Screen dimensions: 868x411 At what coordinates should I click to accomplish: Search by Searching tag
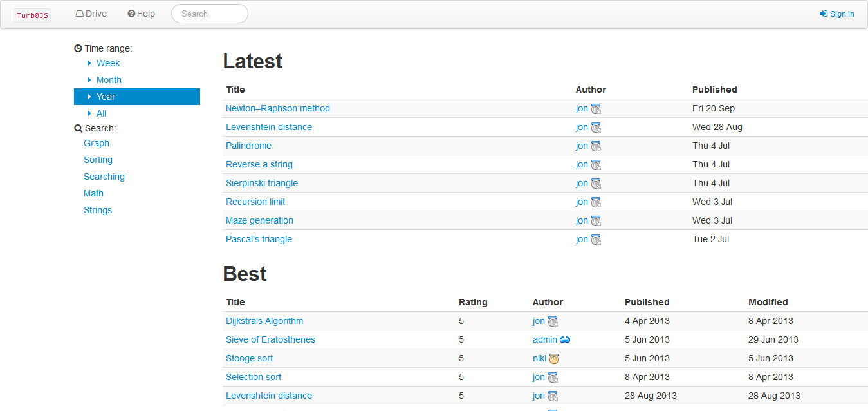coord(104,177)
